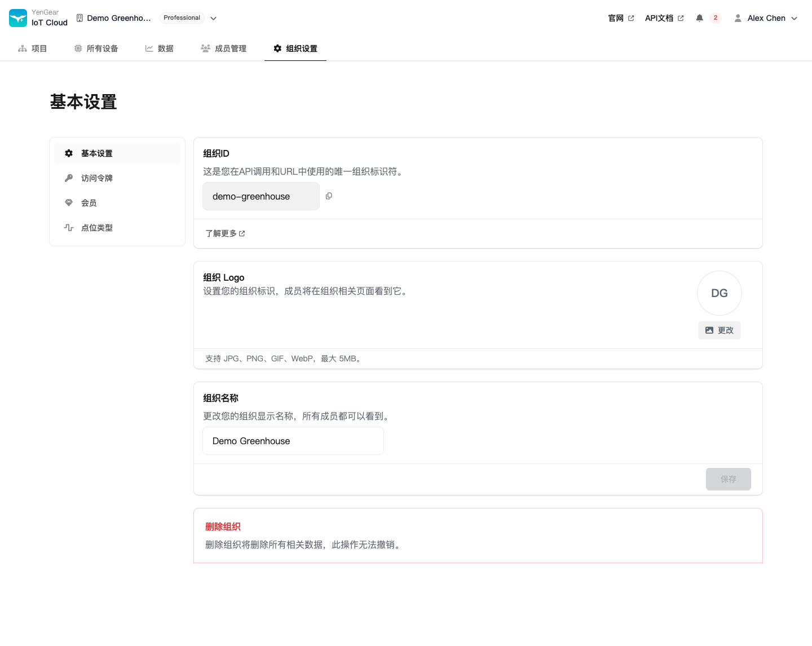Image resolution: width=812 pixels, height=646 pixels.
Task: Select the 组织设置 tab
Action: pyautogui.click(x=295, y=48)
